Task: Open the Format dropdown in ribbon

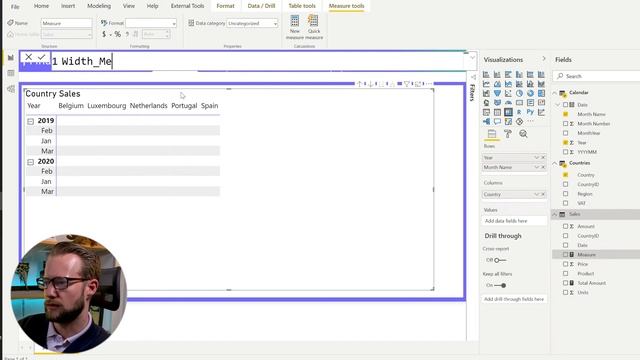Action: point(151,23)
